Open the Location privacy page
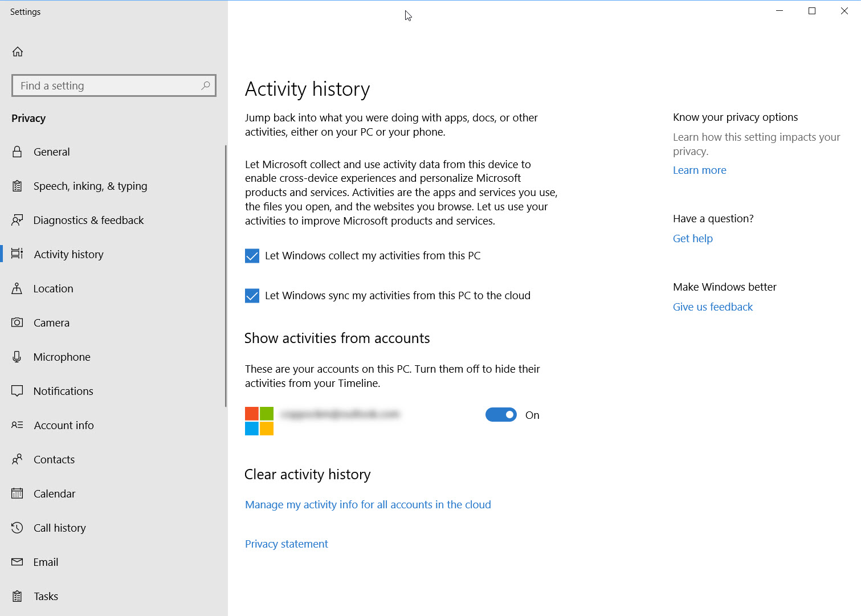This screenshot has width=861, height=616. 113,288
